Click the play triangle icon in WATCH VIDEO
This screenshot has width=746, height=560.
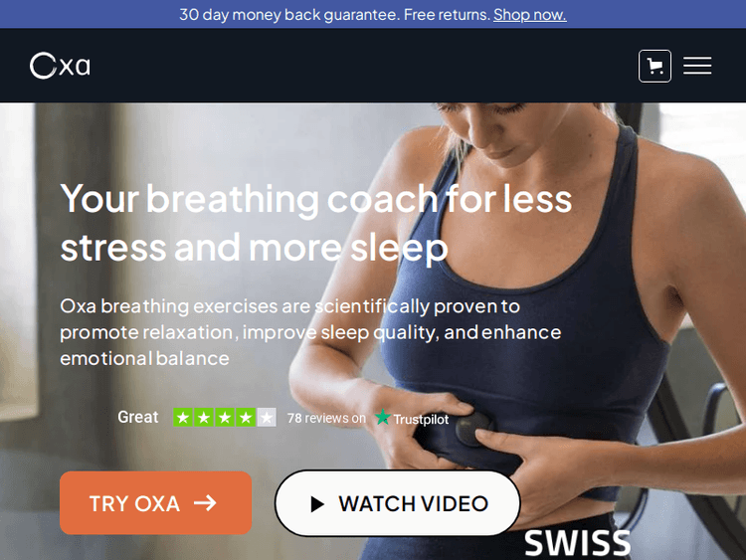[317, 504]
